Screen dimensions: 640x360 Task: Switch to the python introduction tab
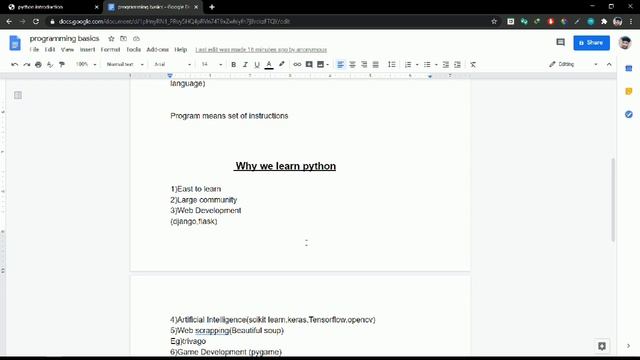[x=53, y=7]
